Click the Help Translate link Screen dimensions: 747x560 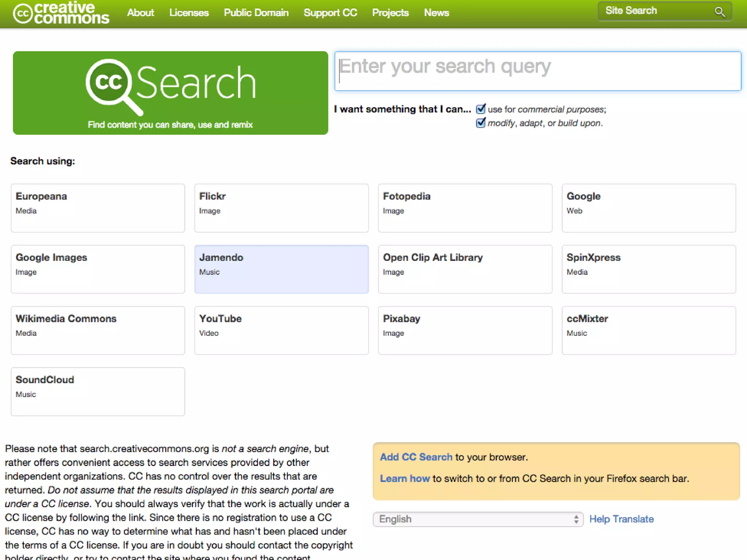tap(621, 519)
